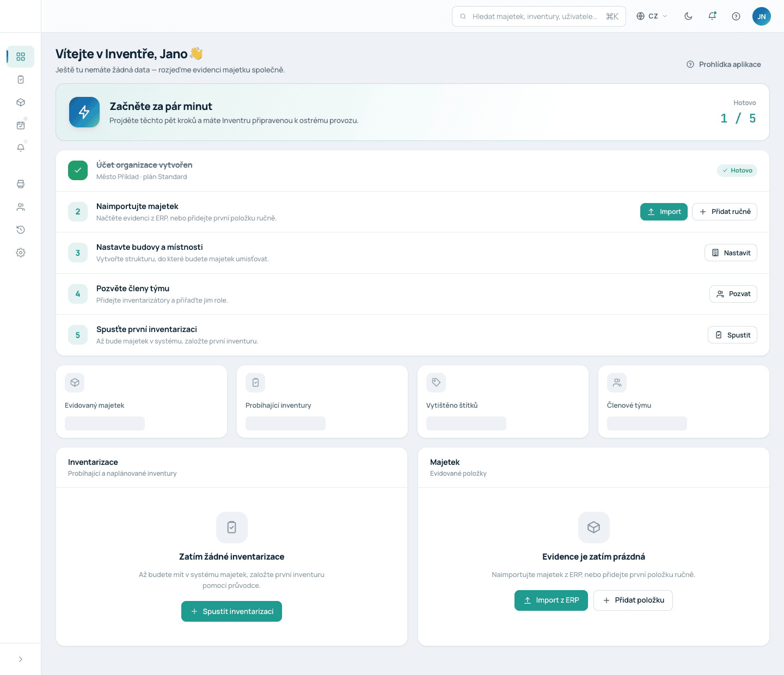Open the JN user avatar menu

[762, 16]
